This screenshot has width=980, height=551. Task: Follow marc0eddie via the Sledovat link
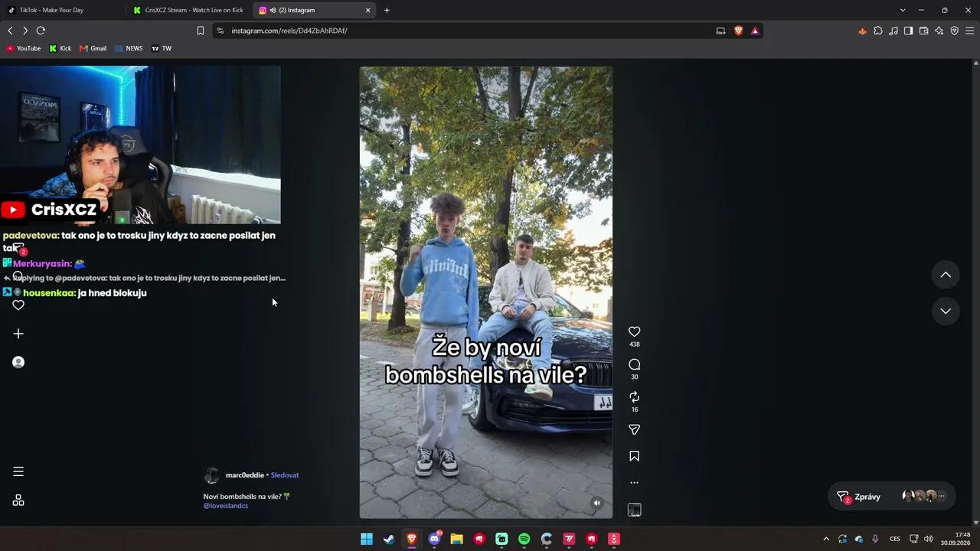pyautogui.click(x=285, y=475)
